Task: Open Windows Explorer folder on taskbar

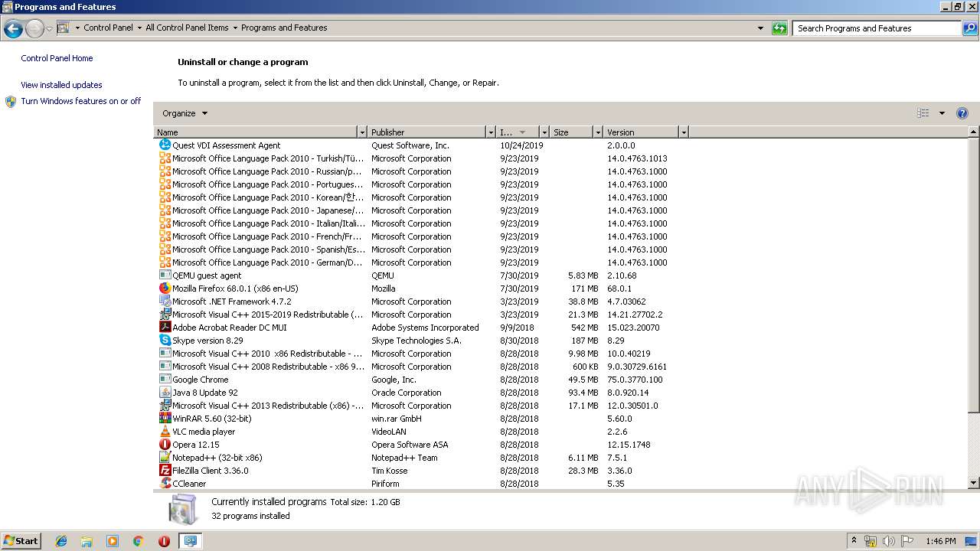Action: coord(87,541)
